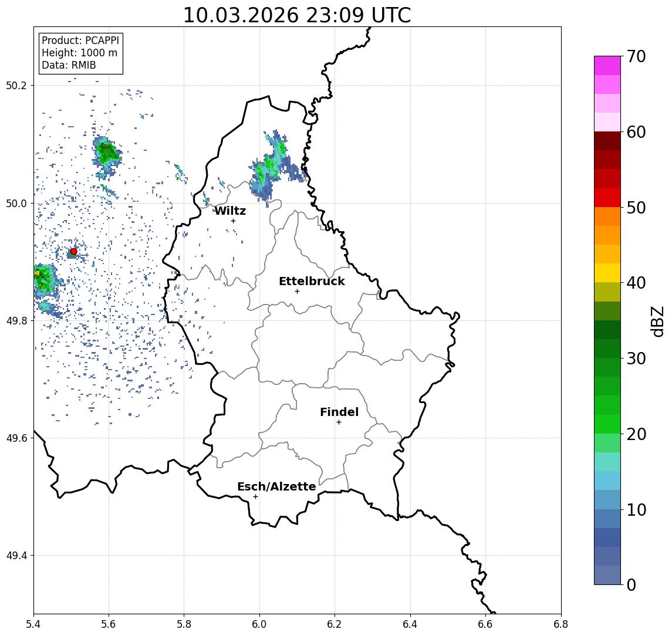This screenshot has width=672, height=636.
Task: Click the 5.8 longitude axis label
Action: coord(184,624)
